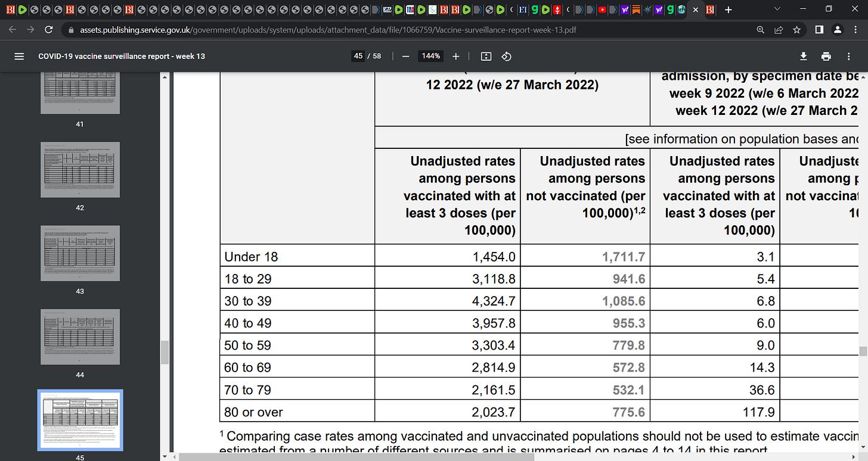Screen dimensions: 868x461
Task: Download the PDF file
Action: point(804,56)
